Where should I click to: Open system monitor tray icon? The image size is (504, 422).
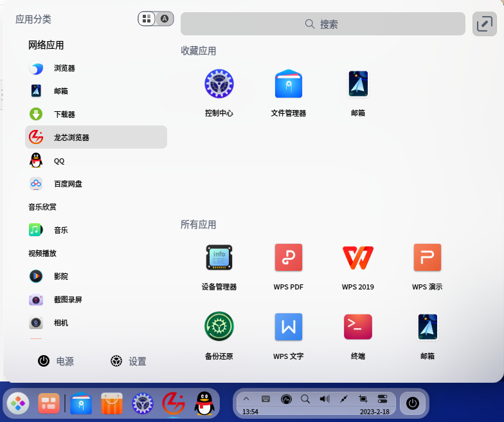tap(286, 399)
